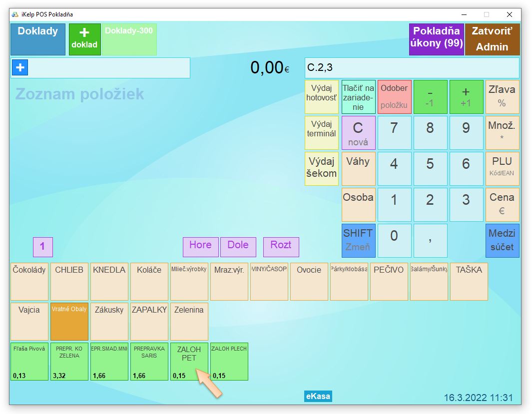Select the Doklady-300 document tab
The height and width of the screenshot is (414, 532).
tap(129, 39)
